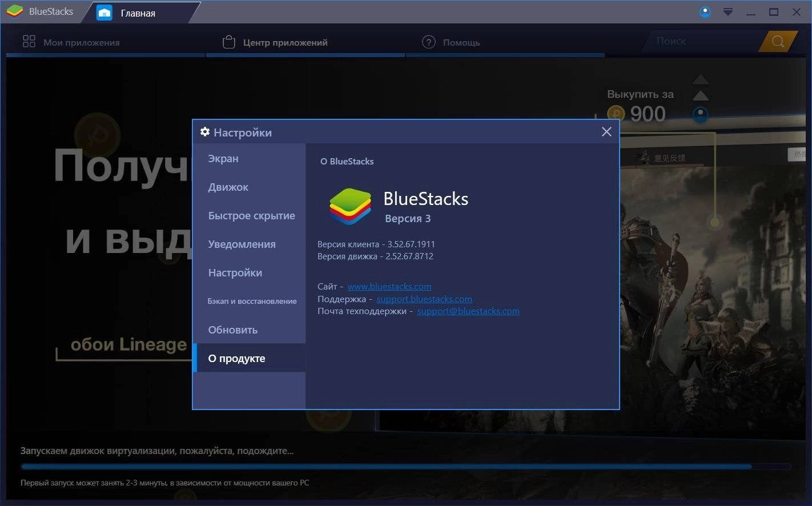Open the support.bluestacks.com link
812x506 pixels.
(x=424, y=299)
